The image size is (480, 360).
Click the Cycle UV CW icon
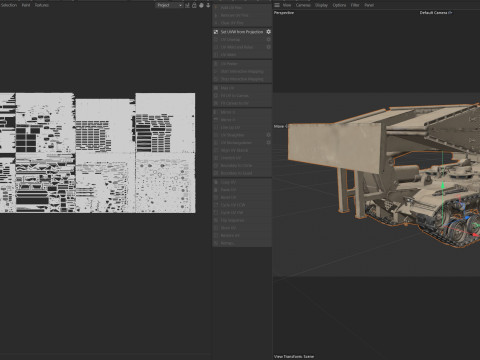pos(216,213)
